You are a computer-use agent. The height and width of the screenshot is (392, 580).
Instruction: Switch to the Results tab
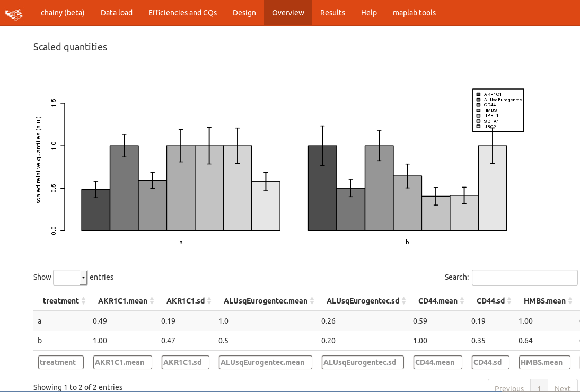pos(332,13)
